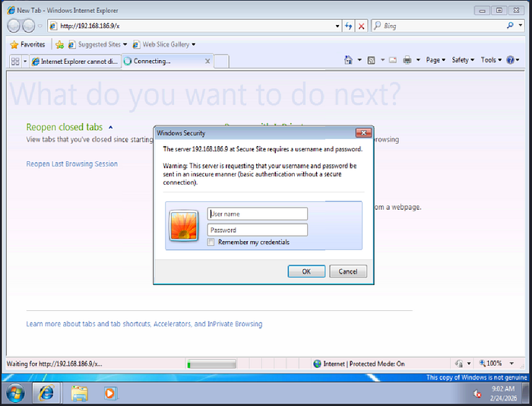Open Windows Media Player taskbar icon
The width and height of the screenshot is (532, 406).
(x=110, y=393)
